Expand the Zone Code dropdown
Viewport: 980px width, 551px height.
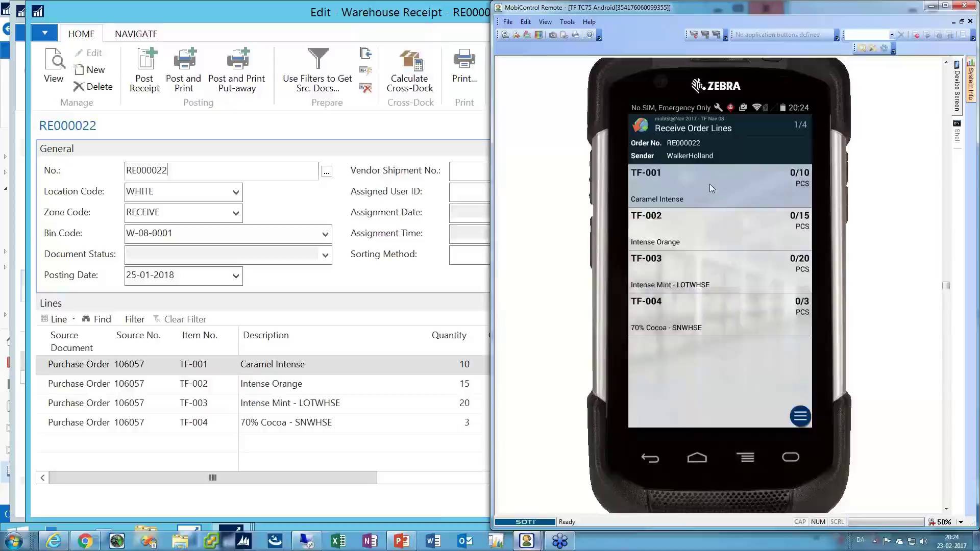235,213
